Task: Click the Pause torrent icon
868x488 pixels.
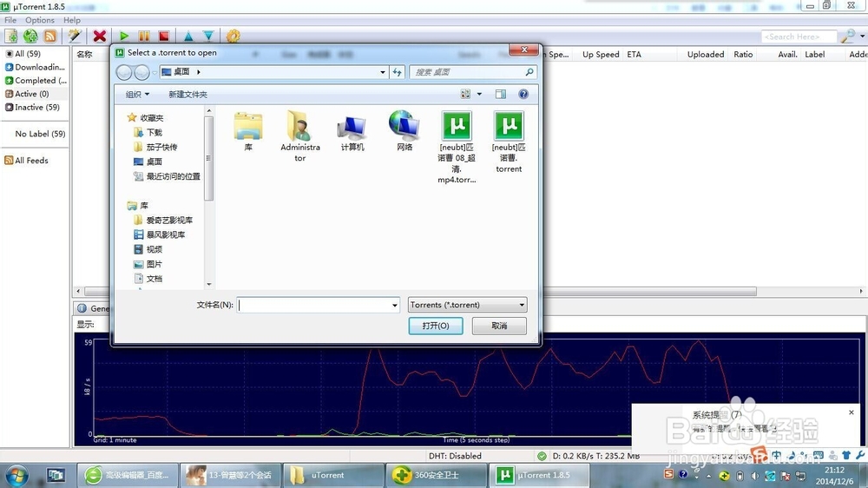Action: tap(144, 36)
